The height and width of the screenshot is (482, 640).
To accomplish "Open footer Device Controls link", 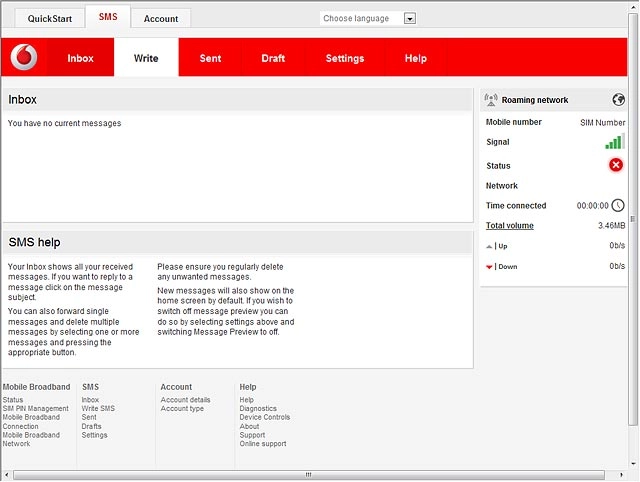I will pyautogui.click(x=264, y=417).
